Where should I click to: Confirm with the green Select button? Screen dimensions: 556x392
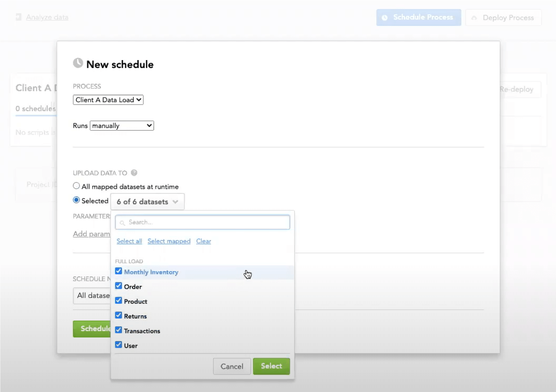[271, 366]
